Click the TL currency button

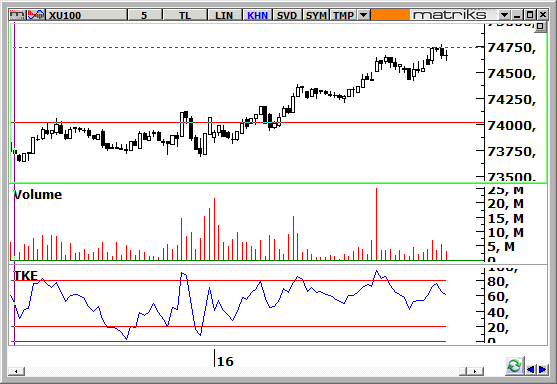pyautogui.click(x=184, y=15)
